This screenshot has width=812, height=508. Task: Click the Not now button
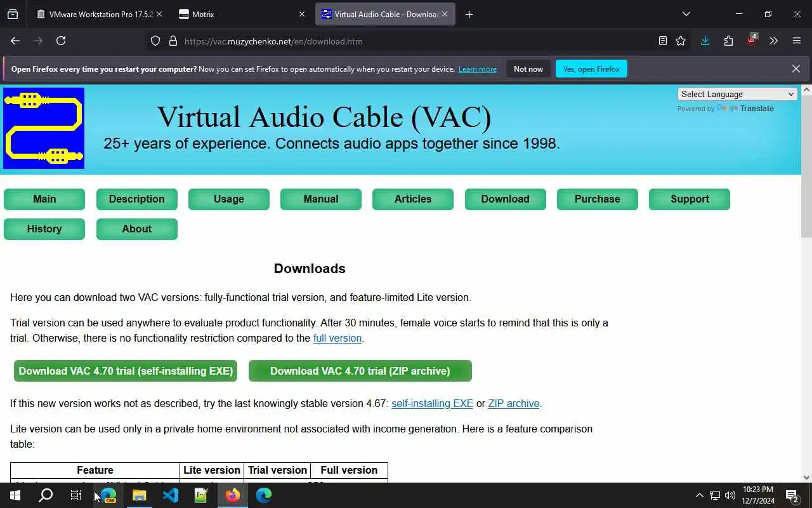[x=528, y=69]
